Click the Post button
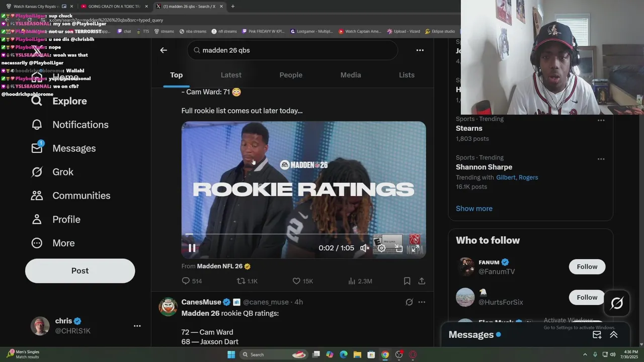644x362 pixels. pyautogui.click(x=80, y=271)
